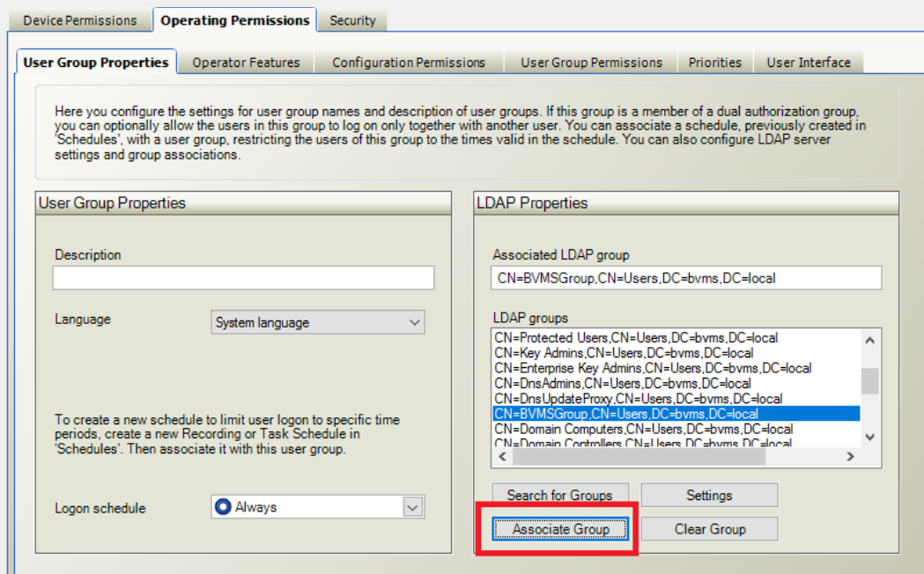Click the Clear Group button
The image size is (924, 574).
pyautogui.click(x=709, y=529)
